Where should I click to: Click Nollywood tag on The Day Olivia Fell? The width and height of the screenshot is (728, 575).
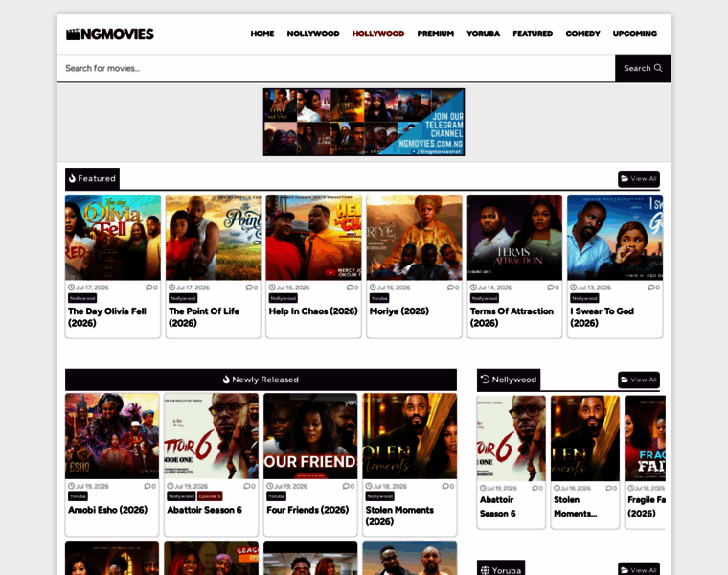tap(82, 298)
